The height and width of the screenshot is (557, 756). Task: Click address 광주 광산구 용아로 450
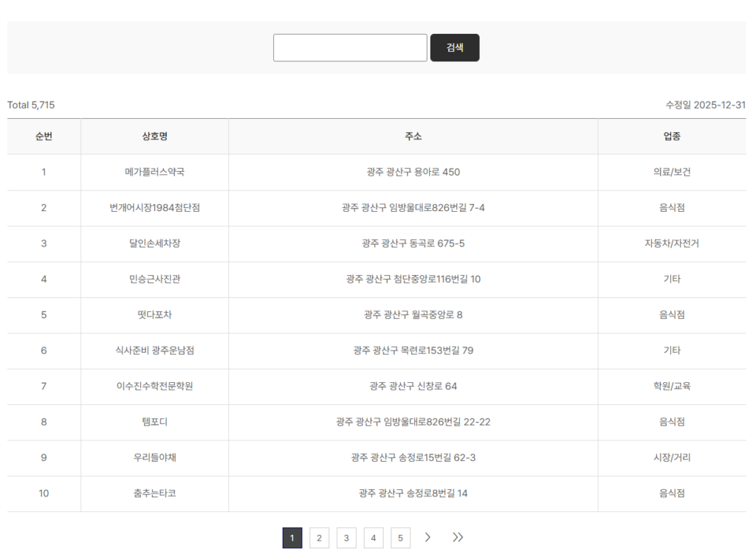tap(413, 172)
